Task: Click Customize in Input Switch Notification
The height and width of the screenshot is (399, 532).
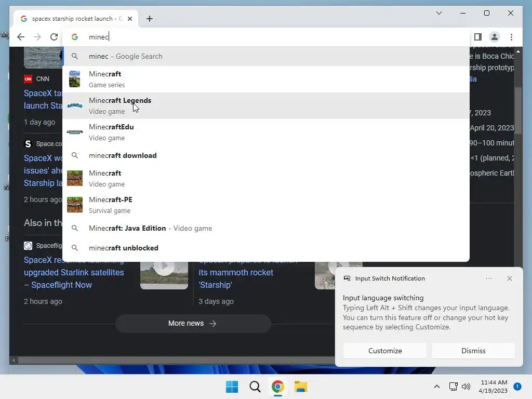Action: point(385,351)
